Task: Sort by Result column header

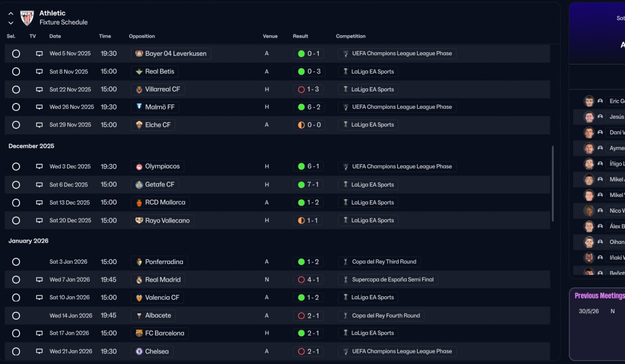Action: (300, 36)
